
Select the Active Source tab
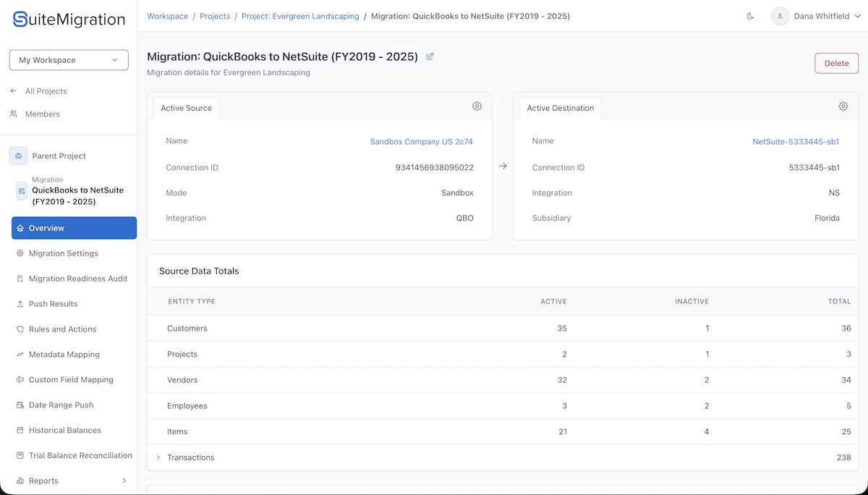tap(187, 108)
